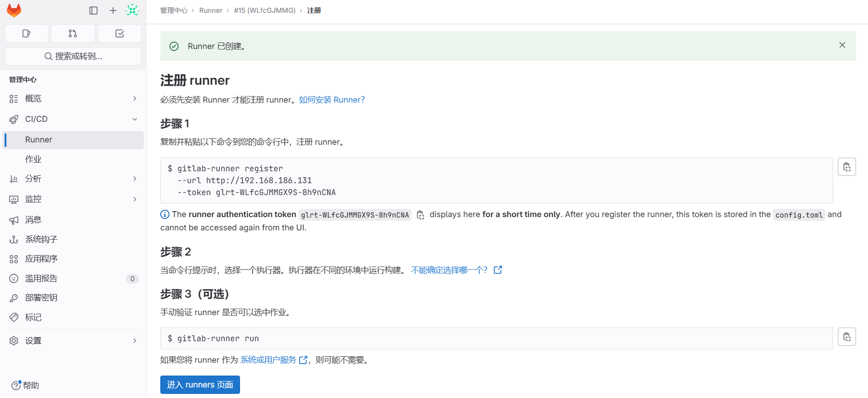868x398 pixels.
Task: Go to Runner breadcrumb link
Action: click(x=211, y=11)
